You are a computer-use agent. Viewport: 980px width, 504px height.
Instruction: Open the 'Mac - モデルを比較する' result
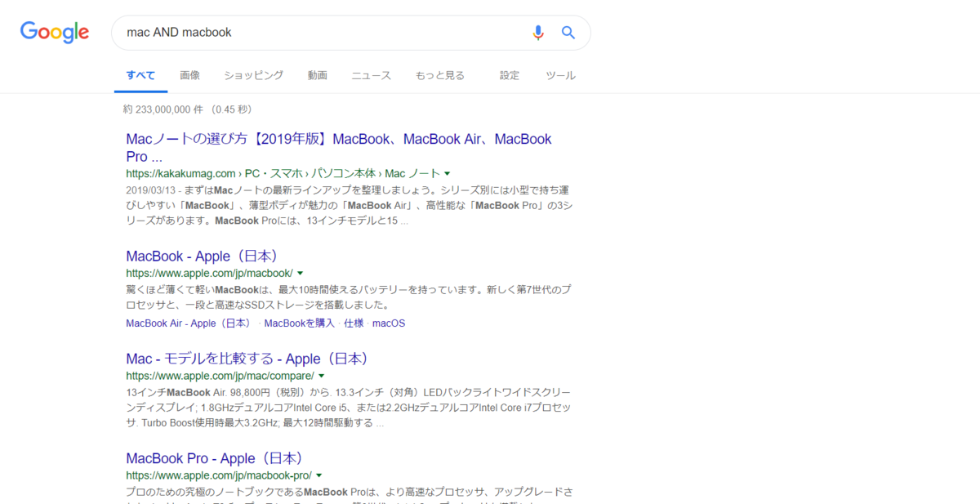tap(249, 359)
